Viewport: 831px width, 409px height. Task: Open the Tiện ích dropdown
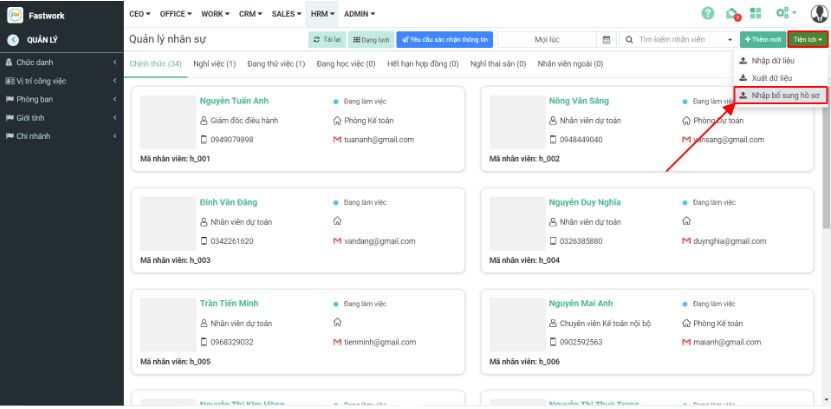(808, 39)
